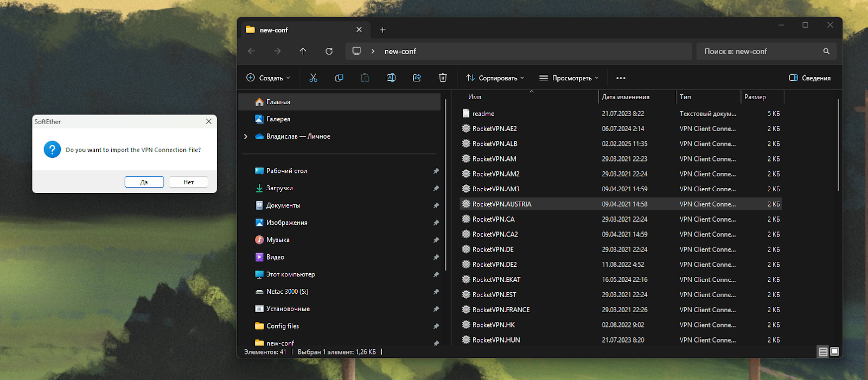
Task: Open the more options ellipsis menu
Action: pos(621,78)
